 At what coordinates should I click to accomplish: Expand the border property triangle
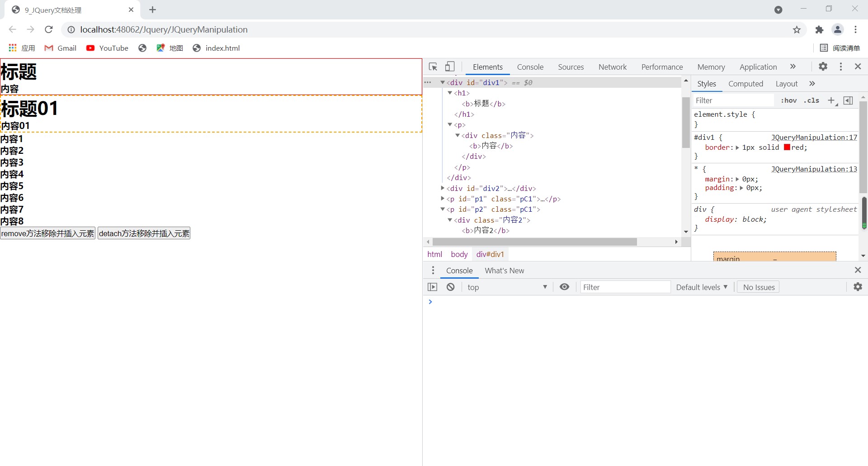(x=738, y=147)
